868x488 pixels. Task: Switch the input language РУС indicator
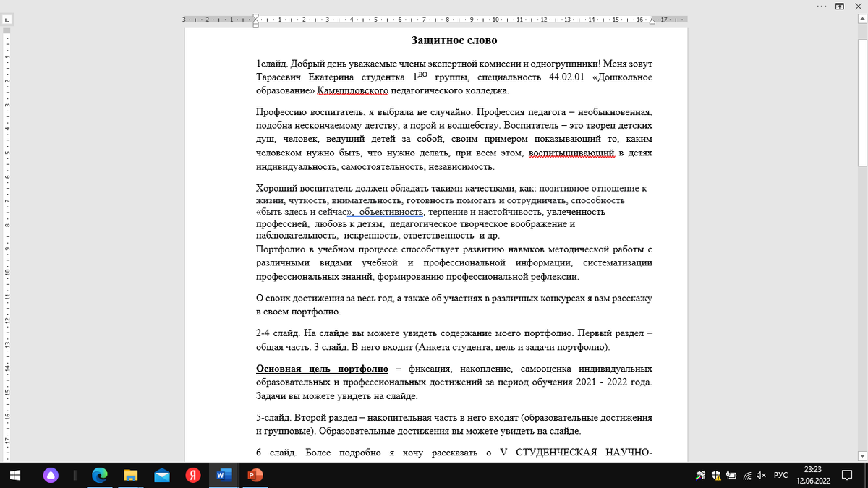coord(781,475)
